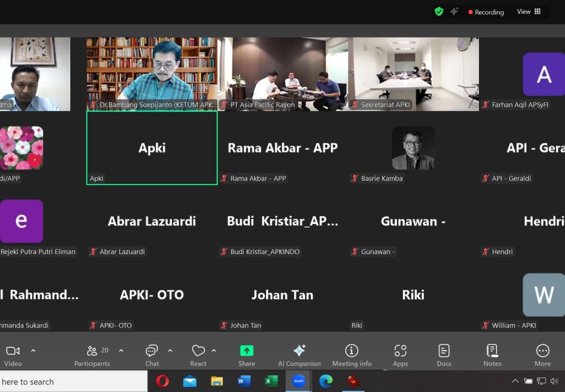
Task: Open Microsoft Word from the taskbar
Action: click(244, 381)
